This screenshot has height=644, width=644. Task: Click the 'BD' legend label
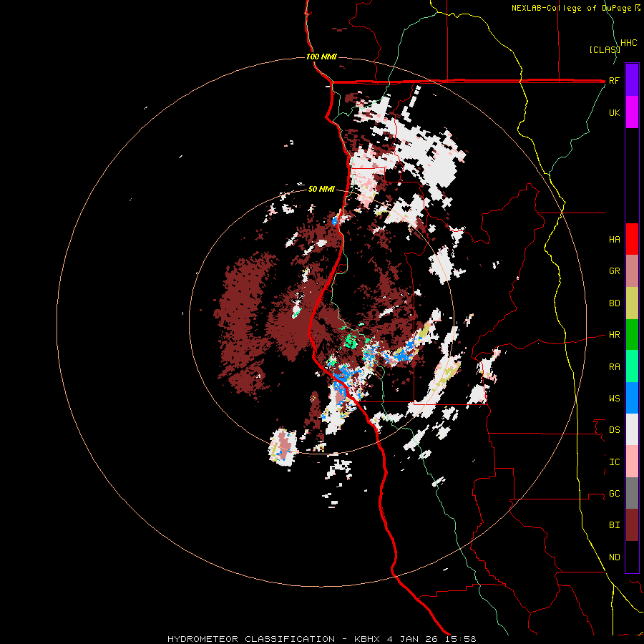click(x=614, y=303)
